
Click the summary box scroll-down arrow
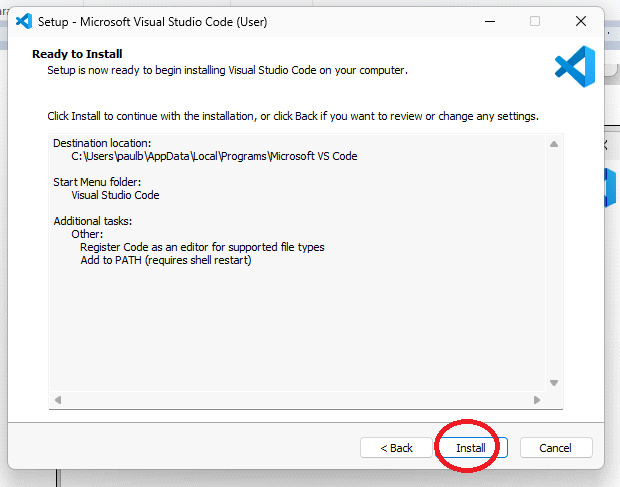[x=553, y=382]
